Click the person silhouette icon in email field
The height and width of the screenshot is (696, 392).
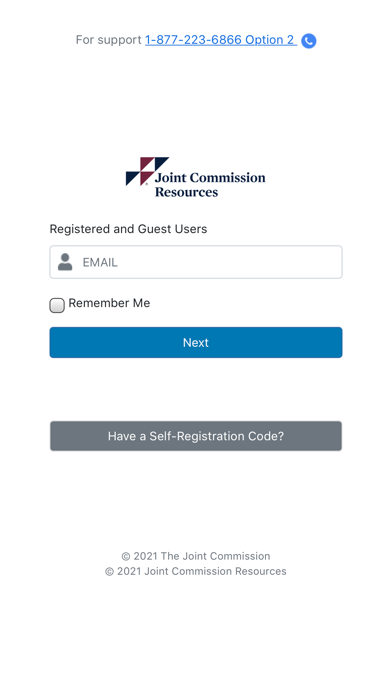(x=65, y=262)
